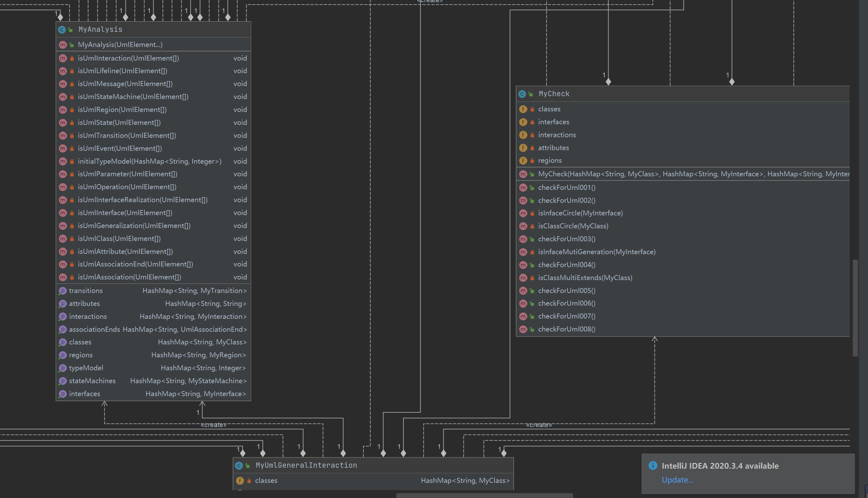Click private lock icon beside isClassCircle
The image size is (868, 498).
point(532,226)
